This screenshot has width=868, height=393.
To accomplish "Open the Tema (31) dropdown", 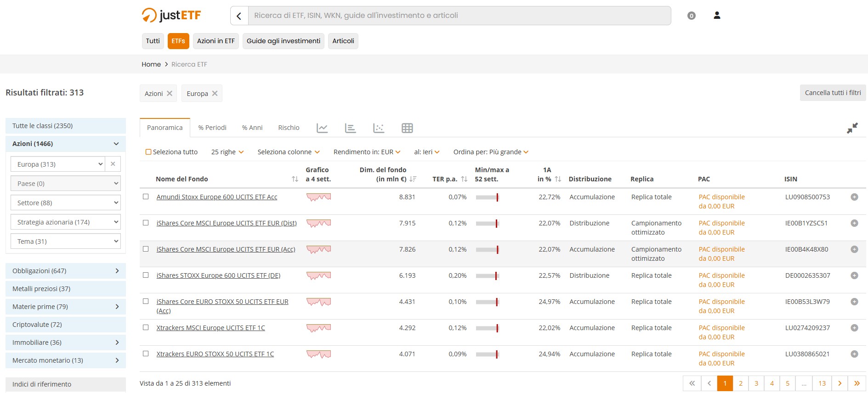I will point(66,241).
